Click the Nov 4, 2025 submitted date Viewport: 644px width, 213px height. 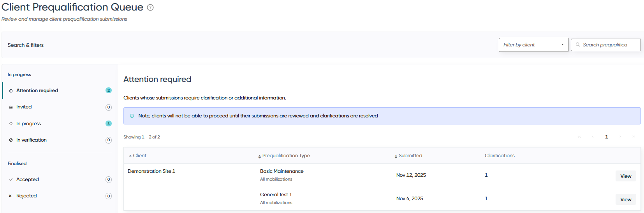click(x=410, y=199)
